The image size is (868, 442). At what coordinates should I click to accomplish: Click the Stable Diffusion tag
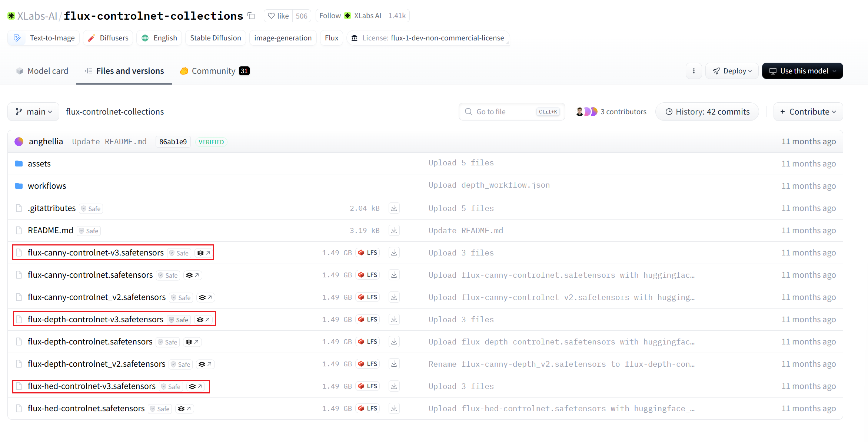216,38
